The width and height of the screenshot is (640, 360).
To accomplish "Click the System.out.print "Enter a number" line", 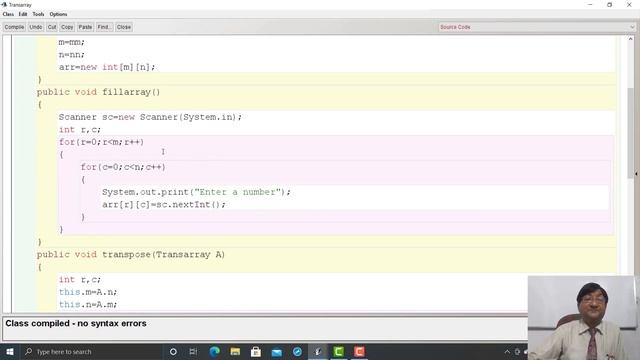I will click(x=196, y=192).
